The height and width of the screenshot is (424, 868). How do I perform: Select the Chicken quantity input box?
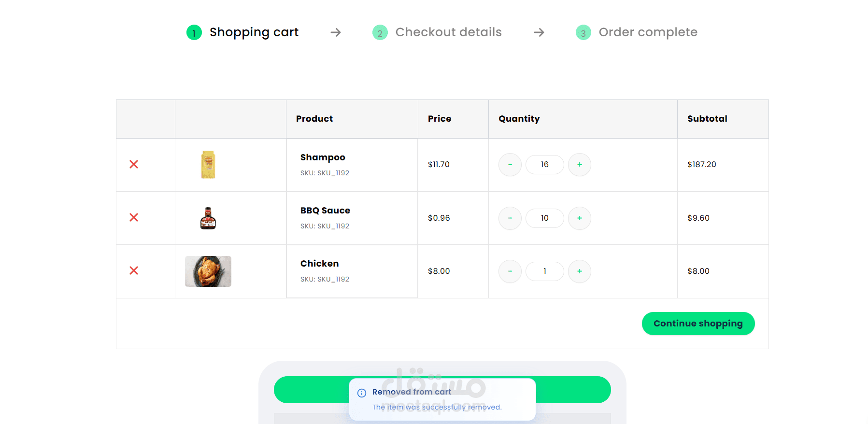(544, 271)
